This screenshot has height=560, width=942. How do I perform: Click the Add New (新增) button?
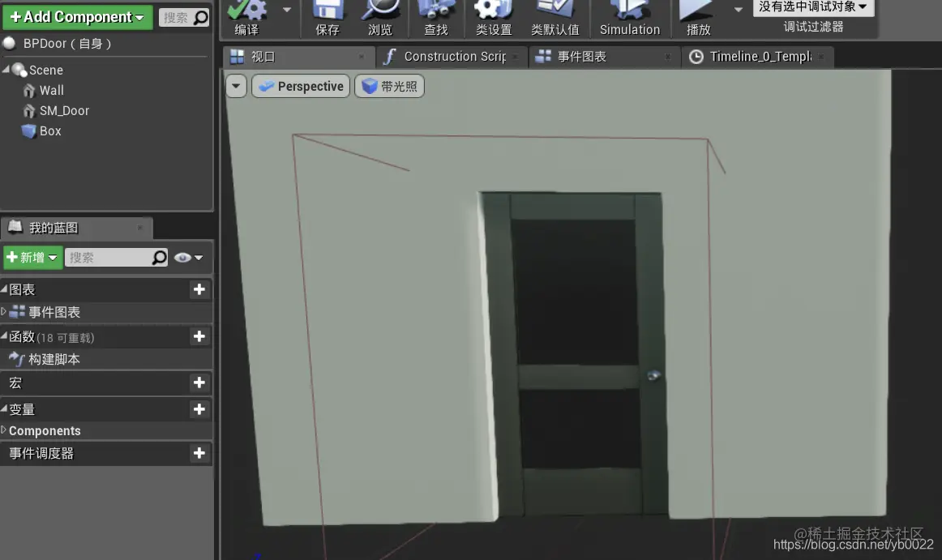pyautogui.click(x=32, y=257)
